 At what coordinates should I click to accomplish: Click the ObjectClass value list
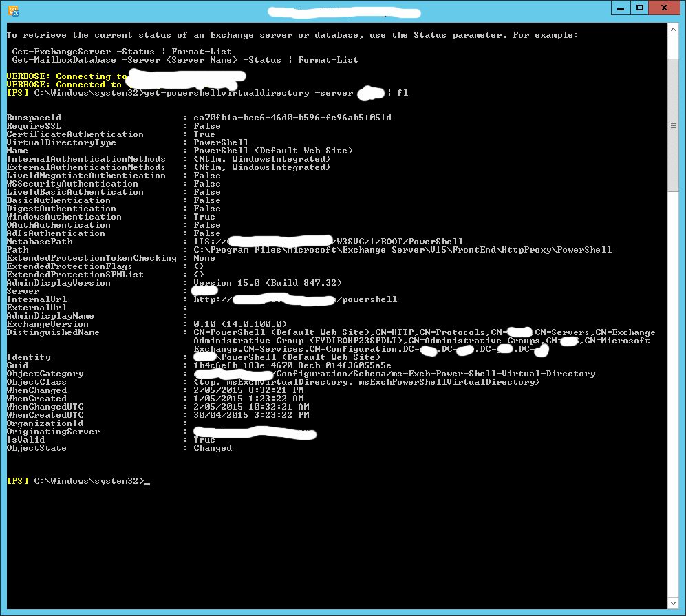click(x=367, y=382)
